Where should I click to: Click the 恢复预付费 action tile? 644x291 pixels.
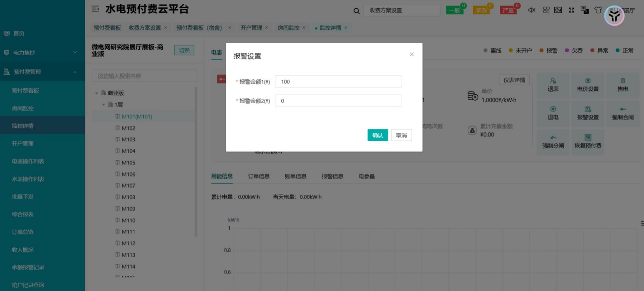click(588, 142)
